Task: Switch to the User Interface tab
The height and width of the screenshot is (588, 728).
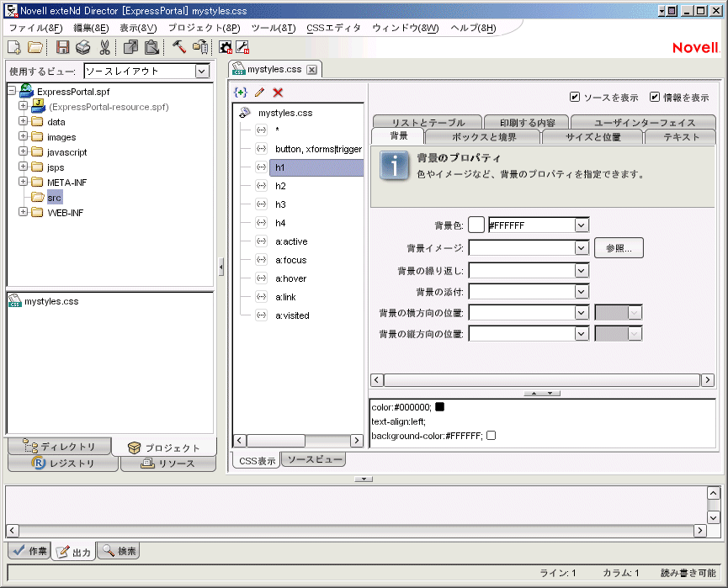Action: (645, 122)
